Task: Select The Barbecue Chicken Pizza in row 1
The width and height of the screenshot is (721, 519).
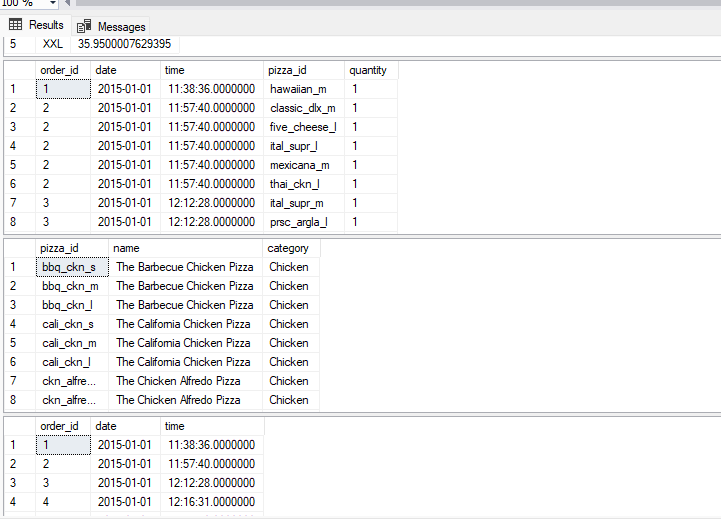Action: click(x=185, y=267)
